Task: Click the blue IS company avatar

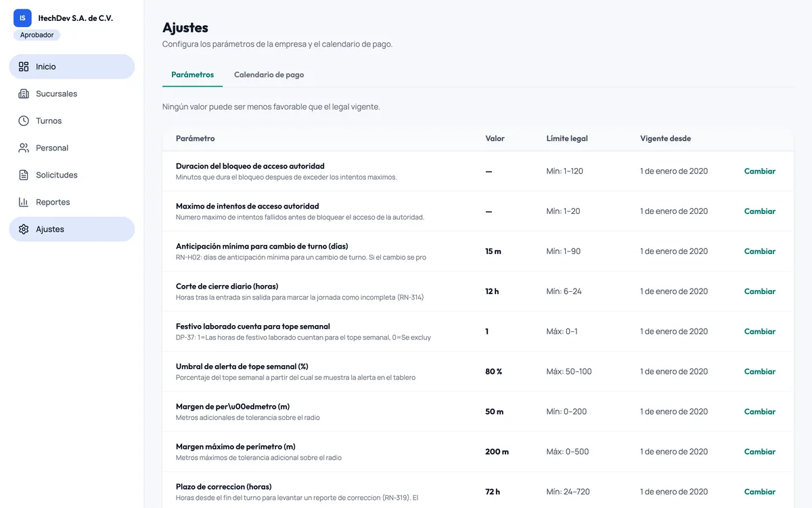Action: pos(22,18)
